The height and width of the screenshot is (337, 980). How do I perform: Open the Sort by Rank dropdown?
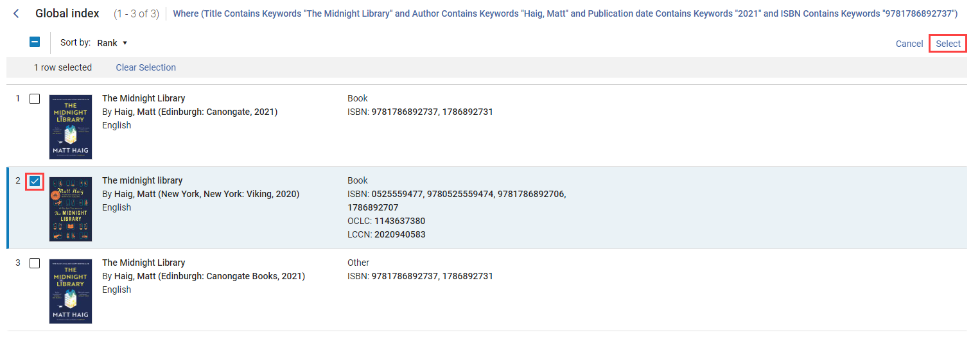point(112,43)
